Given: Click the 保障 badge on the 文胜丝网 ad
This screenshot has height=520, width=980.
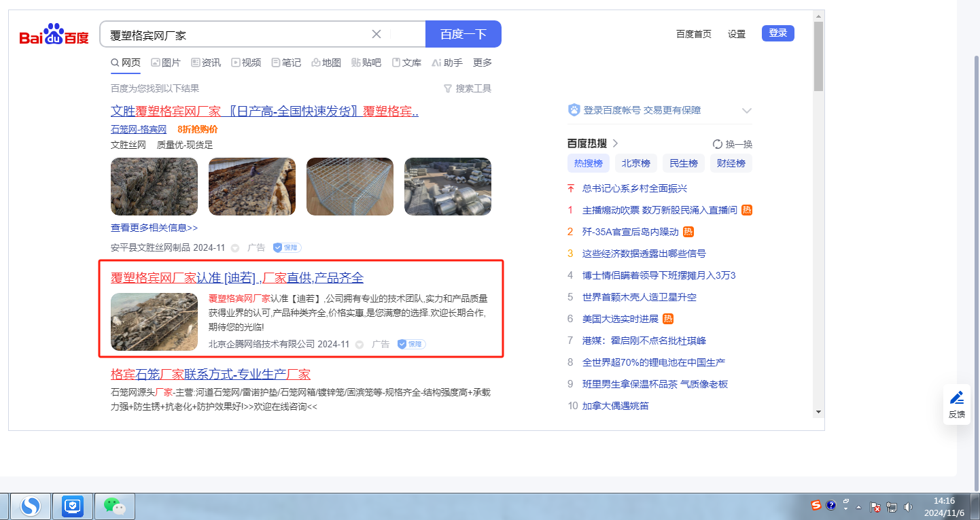Looking at the screenshot, I should click(x=287, y=248).
